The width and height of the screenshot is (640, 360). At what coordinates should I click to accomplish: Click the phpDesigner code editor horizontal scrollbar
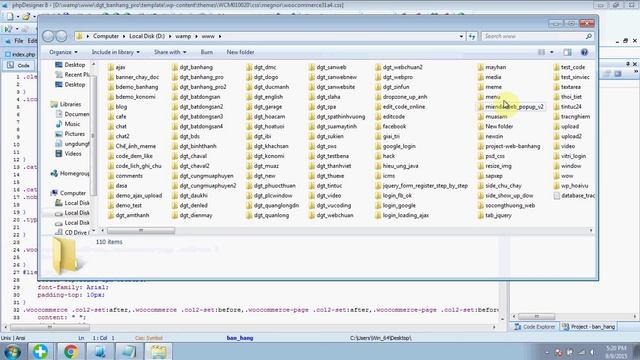coord(50,327)
